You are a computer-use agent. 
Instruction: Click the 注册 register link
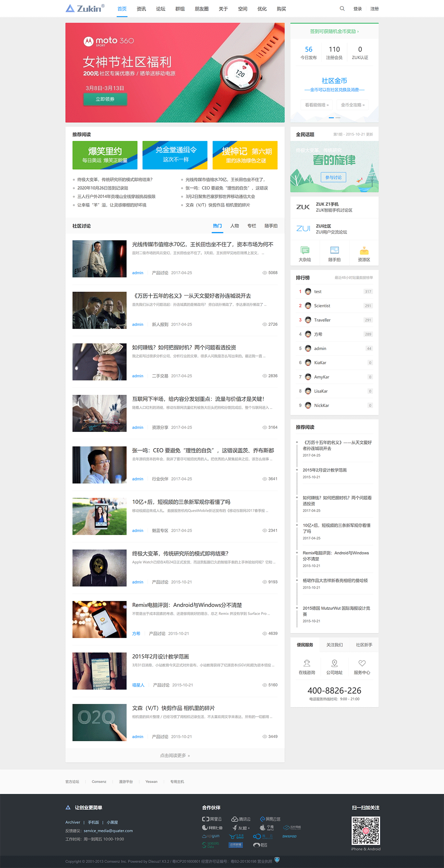pos(375,9)
